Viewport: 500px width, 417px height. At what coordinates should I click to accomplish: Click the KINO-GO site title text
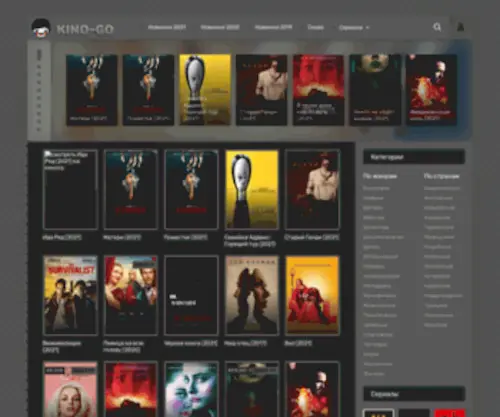tap(85, 29)
